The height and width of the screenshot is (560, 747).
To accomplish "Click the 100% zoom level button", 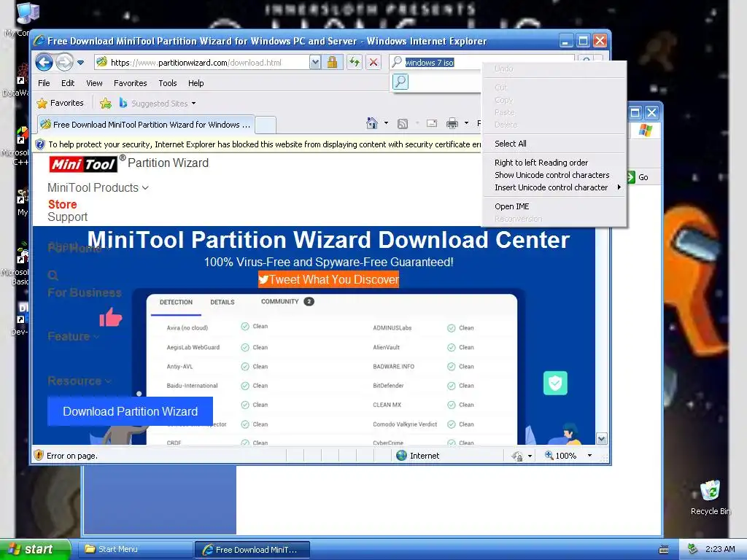I will click(561, 455).
